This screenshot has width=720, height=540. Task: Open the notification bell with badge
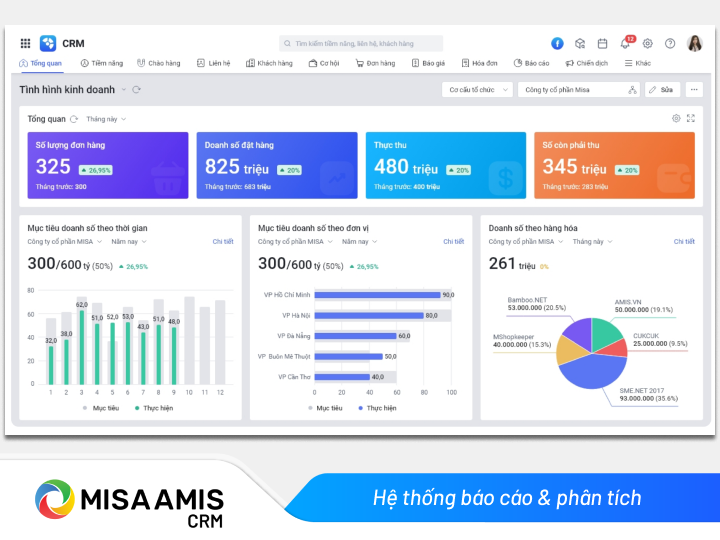coord(626,43)
